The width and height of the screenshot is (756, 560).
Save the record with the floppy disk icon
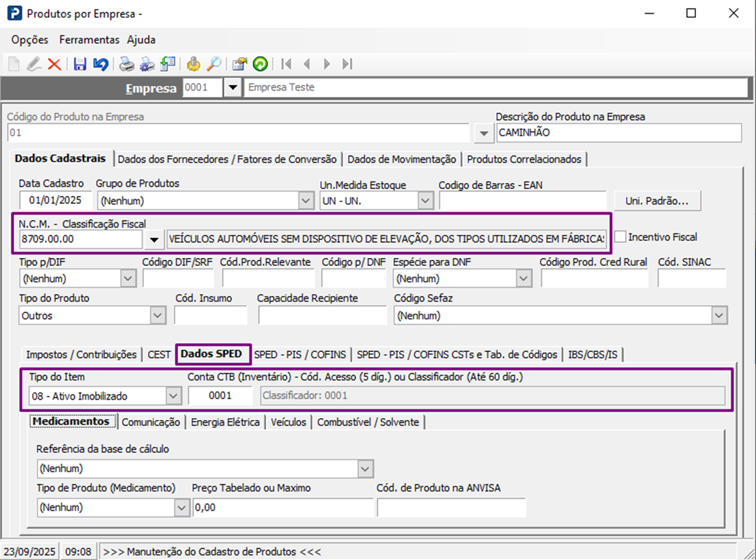(81, 64)
